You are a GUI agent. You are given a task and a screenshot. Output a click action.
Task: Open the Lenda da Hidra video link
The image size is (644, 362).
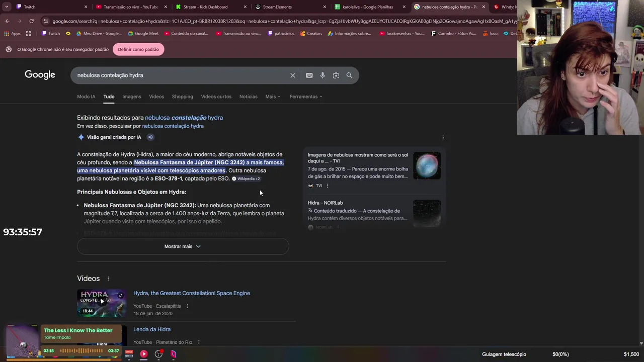pyautogui.click(x=152, y=329)
